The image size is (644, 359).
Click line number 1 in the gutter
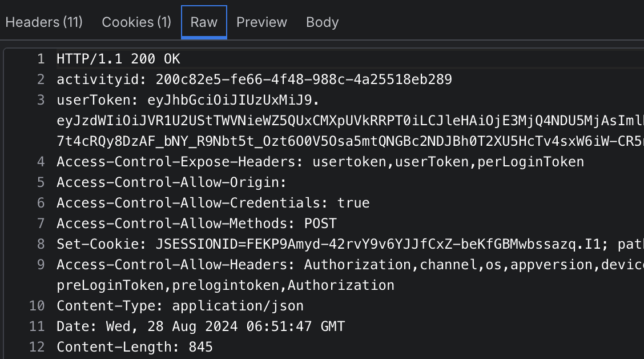click(x=40, y=59)
